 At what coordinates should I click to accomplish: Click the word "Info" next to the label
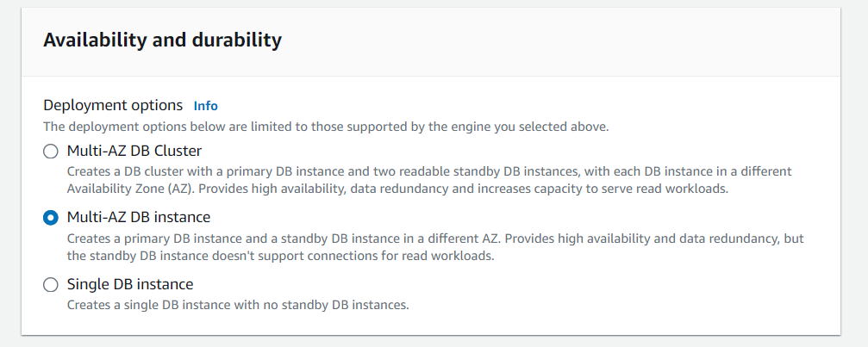205,106
